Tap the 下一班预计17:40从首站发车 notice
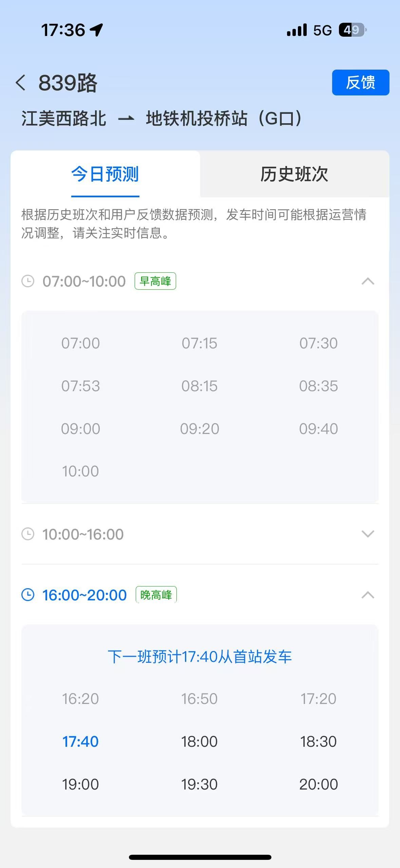 pyautogui.click(x=200, y=657)
